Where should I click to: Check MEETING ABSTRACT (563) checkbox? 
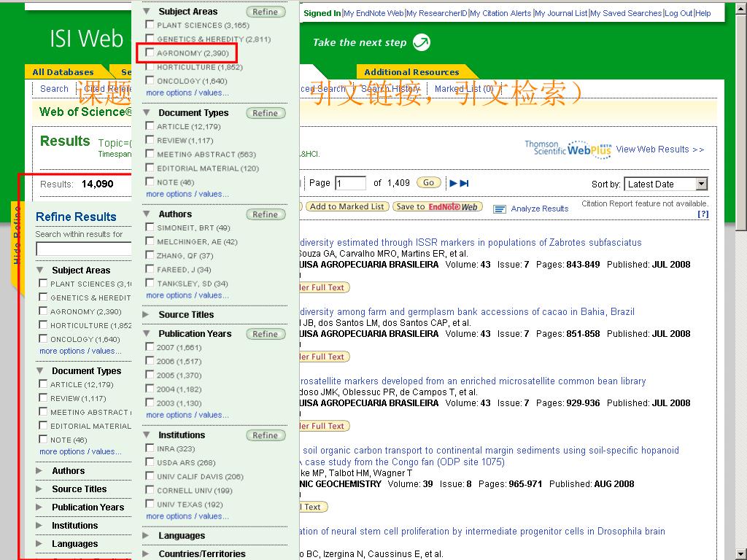point(150,154)
